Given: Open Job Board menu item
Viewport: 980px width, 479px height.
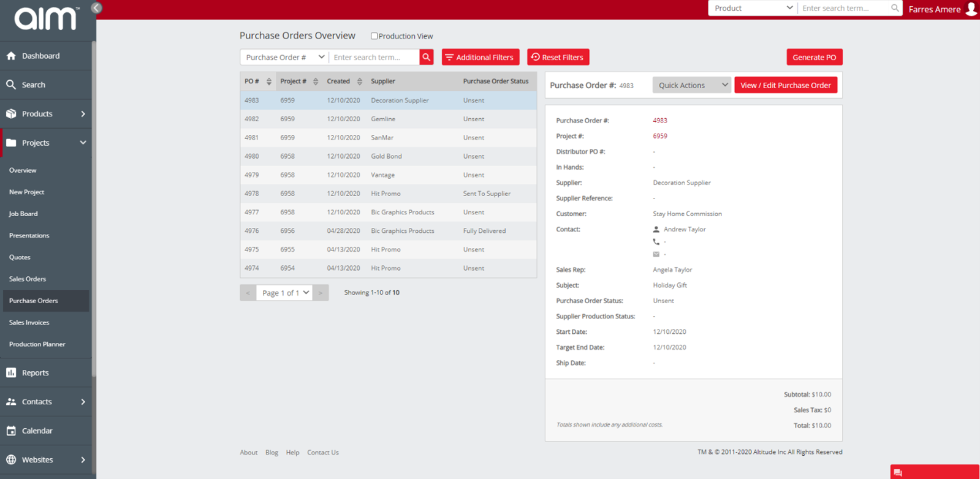Looking at the screenshot, I should [x=23, y=214].
